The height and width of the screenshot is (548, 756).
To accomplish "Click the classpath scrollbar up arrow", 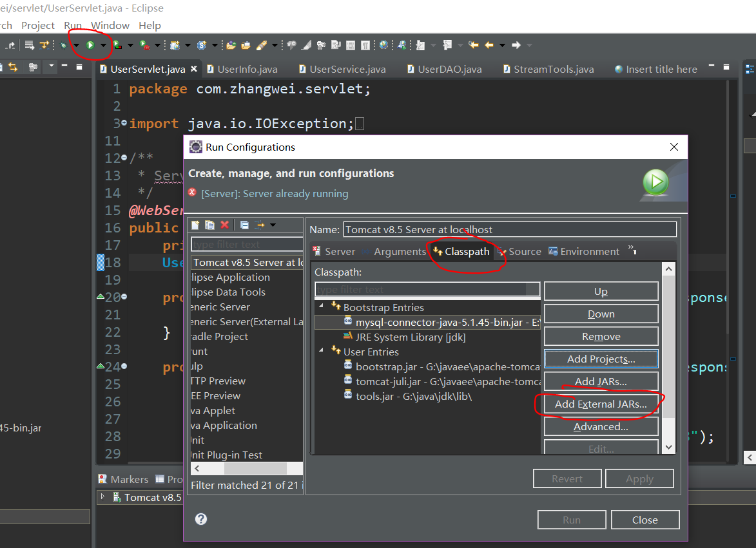I will pos(668,269).
